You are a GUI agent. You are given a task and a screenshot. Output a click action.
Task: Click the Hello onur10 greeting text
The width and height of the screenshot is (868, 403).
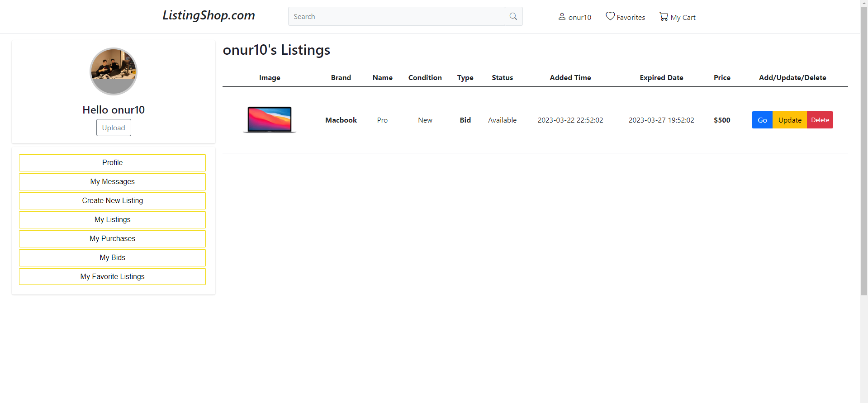114,110
